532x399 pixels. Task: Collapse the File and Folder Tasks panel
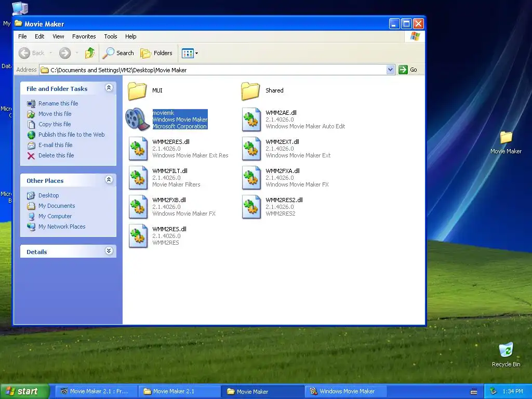tap(109, 88)
